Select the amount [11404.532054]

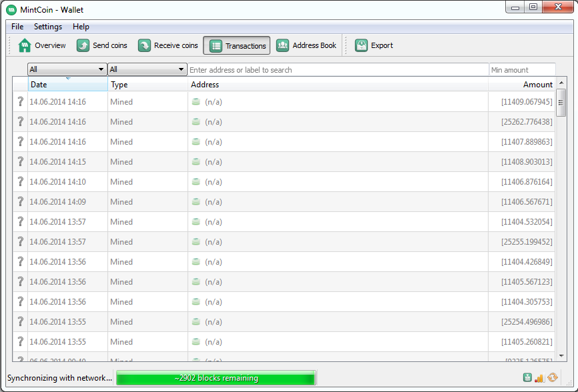(527, 222)
